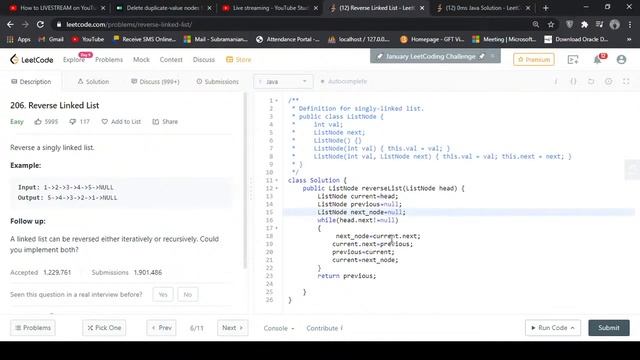Click the thumbs up like icon
Screen dimensions: 640x360
click(x=38, y=122)
